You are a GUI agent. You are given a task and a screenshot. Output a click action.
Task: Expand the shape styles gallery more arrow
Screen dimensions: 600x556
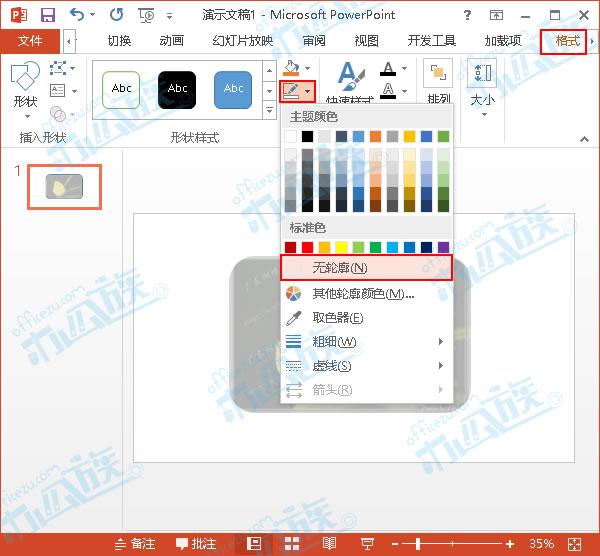pyautogui.click(x=270, y=110)
